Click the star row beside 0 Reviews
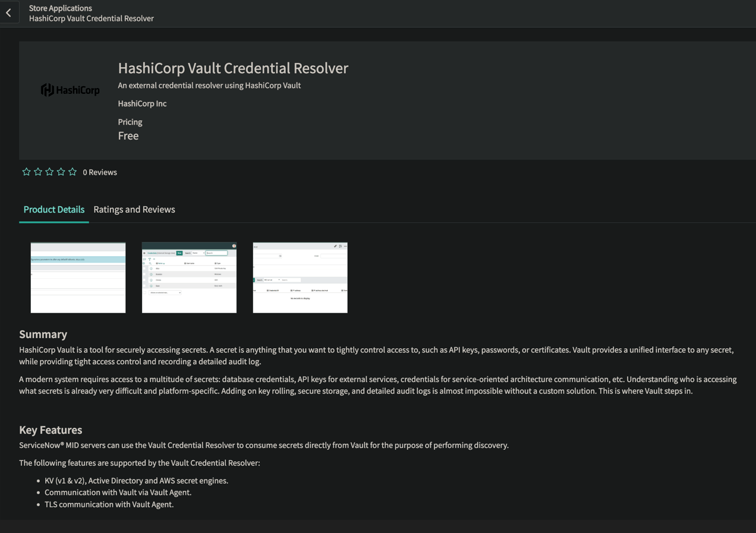Image resolution: width=756 pixels, height=533 pixels. 49,171
